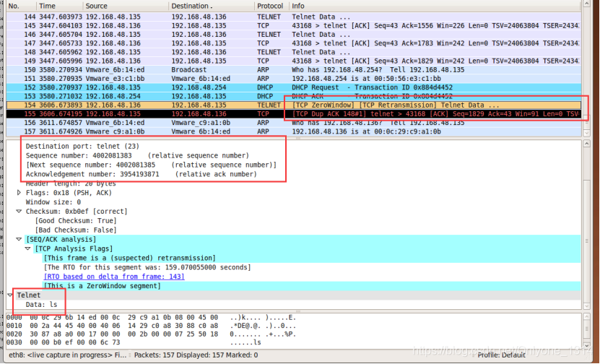Click the packet details scroll up arrow

coord(587,144)
